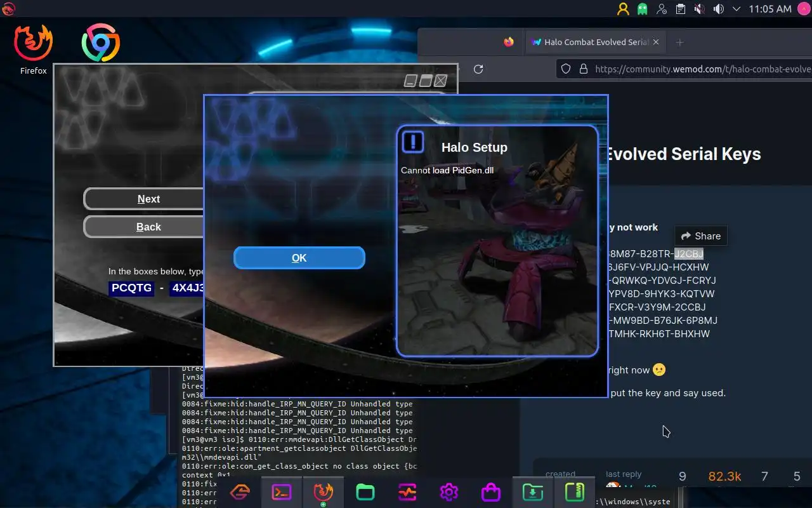Click the 4X4J3 product key field
Viewport: 812px width, 508px height.
coord(187,288)
